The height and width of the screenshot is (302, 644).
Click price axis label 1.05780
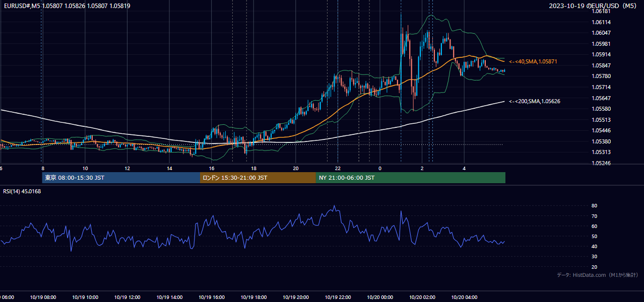pos(602,76)
